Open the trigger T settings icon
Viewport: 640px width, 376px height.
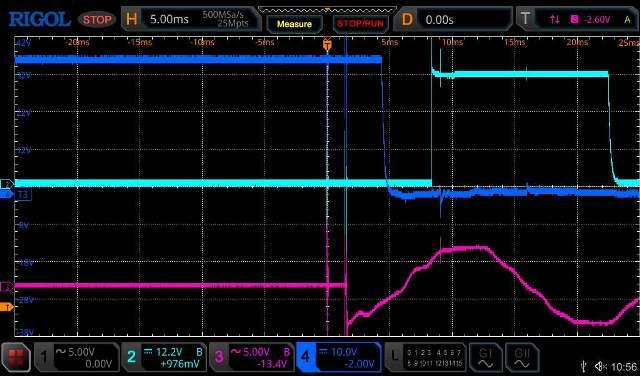point(525,19)
